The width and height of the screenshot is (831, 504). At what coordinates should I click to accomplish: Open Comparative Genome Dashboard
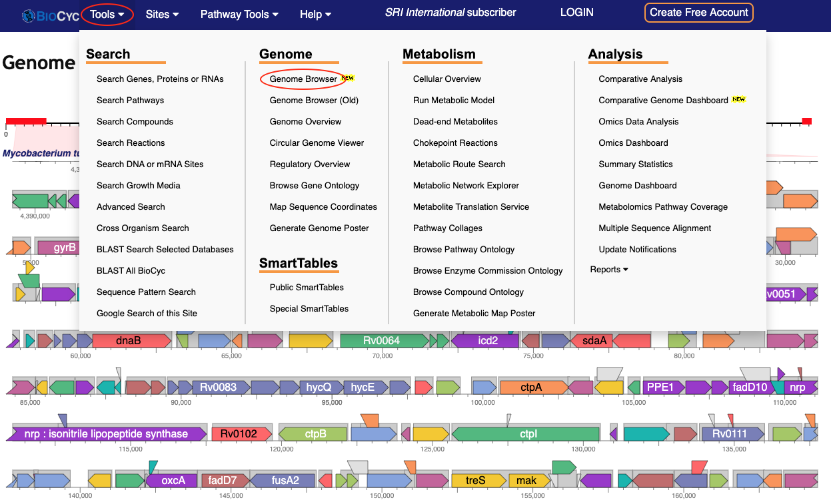(663, 100)
